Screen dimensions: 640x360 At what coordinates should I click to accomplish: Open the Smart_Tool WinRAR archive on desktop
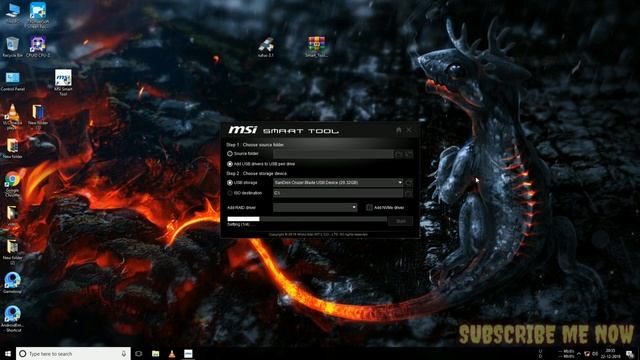pyautogui.click(x=316, y=47)
